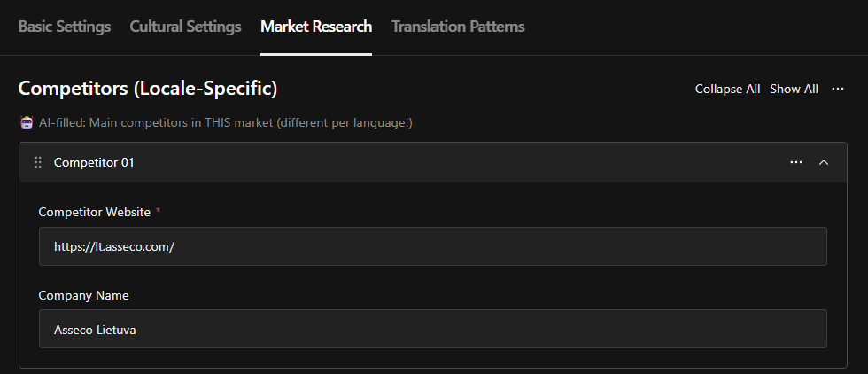Click the Competitor 01 item title

tap(94, 162)
